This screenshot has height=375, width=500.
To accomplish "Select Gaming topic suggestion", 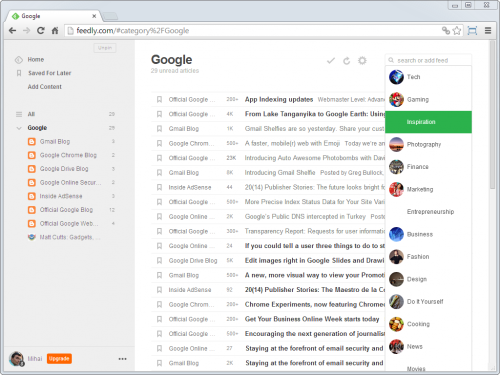I will (428, 100).
